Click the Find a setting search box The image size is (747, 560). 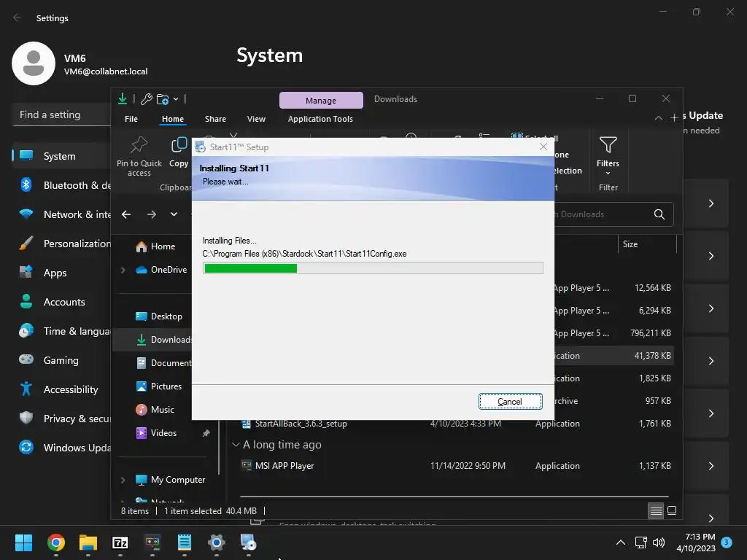coord(62,114)
